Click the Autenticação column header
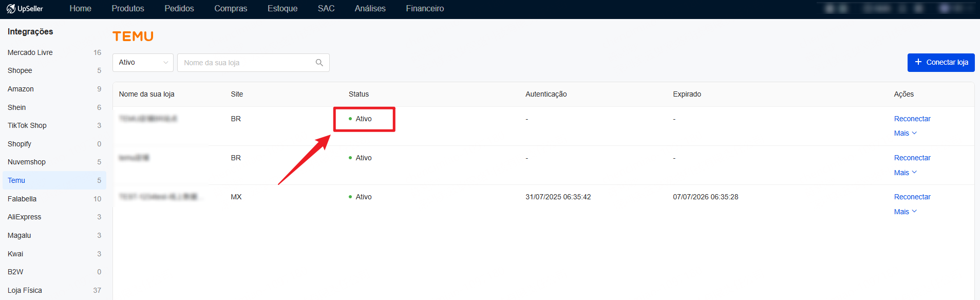This screenshot has height=300, width=980. (546, 94)
